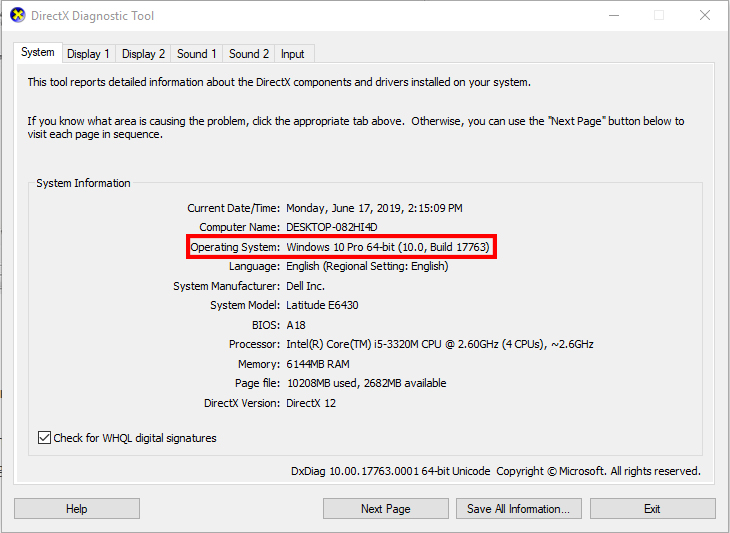
Task: Click '10208MB used, 2682MB available' value
Action: [x=366, y=383]
